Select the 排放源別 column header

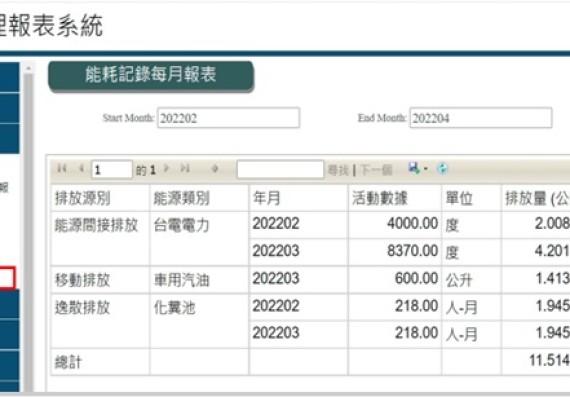tap(100, 198)
